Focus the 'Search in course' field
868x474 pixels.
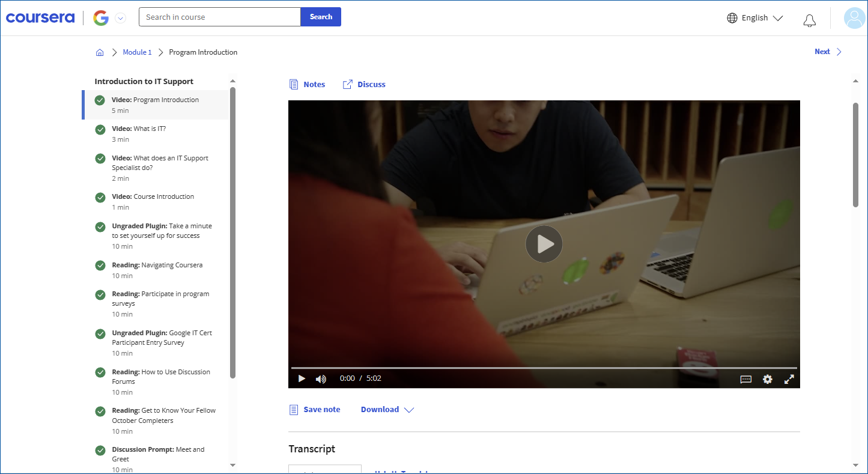219,17
